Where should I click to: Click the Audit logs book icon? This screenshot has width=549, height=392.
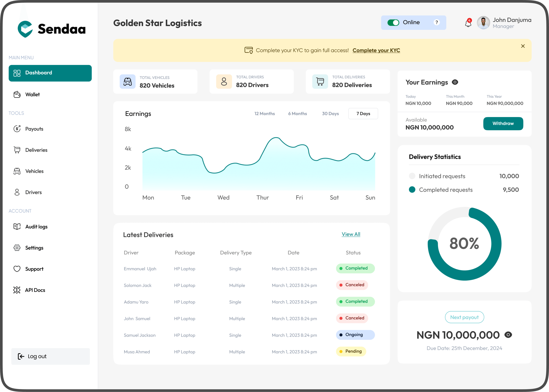click(x=17, y=226)
